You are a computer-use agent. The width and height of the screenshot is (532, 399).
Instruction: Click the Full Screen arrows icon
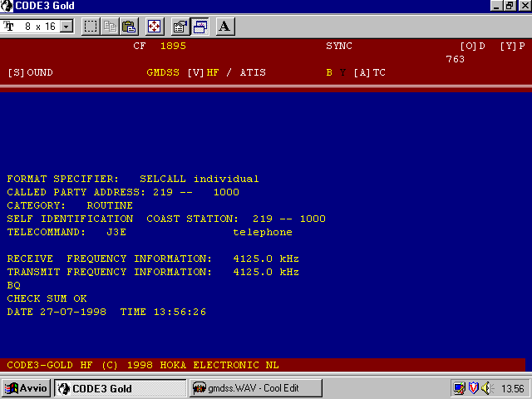[155, 27]
